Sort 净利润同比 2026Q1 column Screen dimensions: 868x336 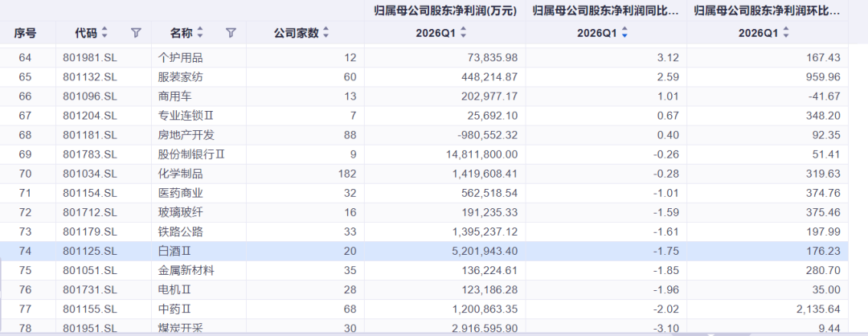point(624,33)
